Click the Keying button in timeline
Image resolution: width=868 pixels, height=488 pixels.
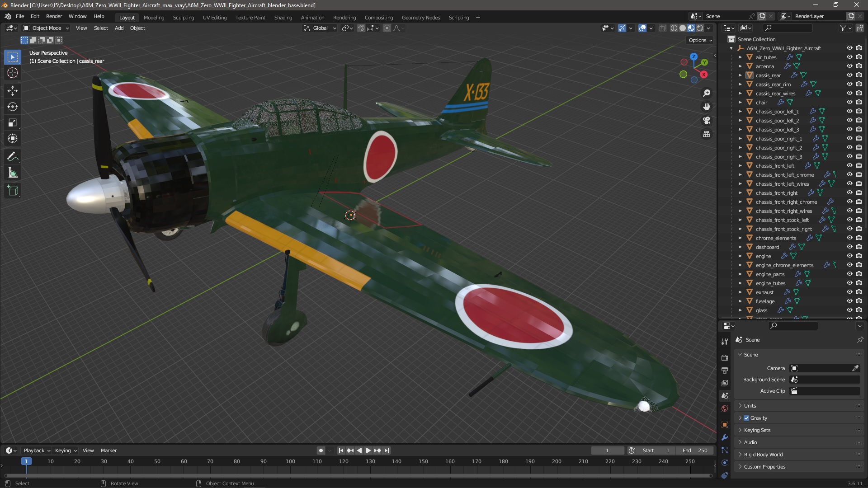point(66,450)
